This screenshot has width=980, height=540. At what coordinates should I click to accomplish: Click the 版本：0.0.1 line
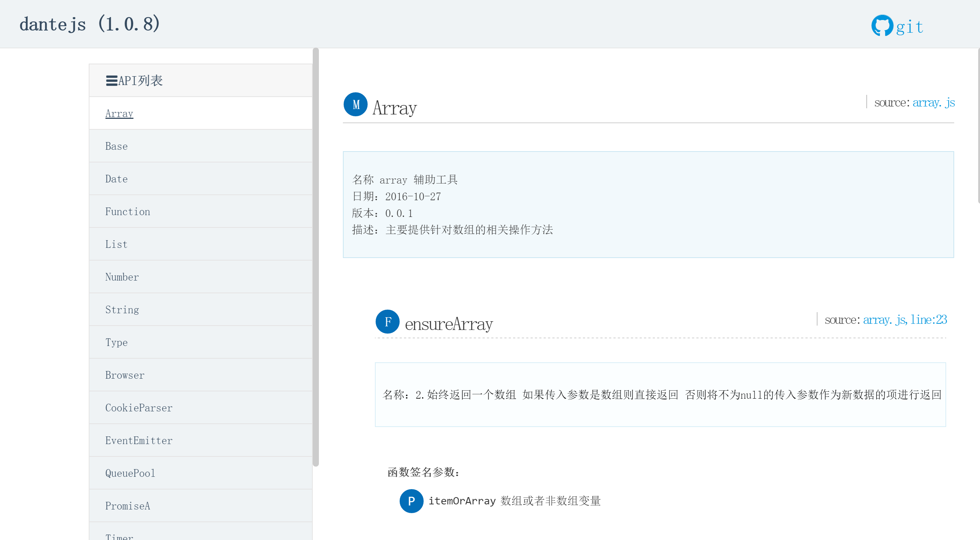pos(382,213)
